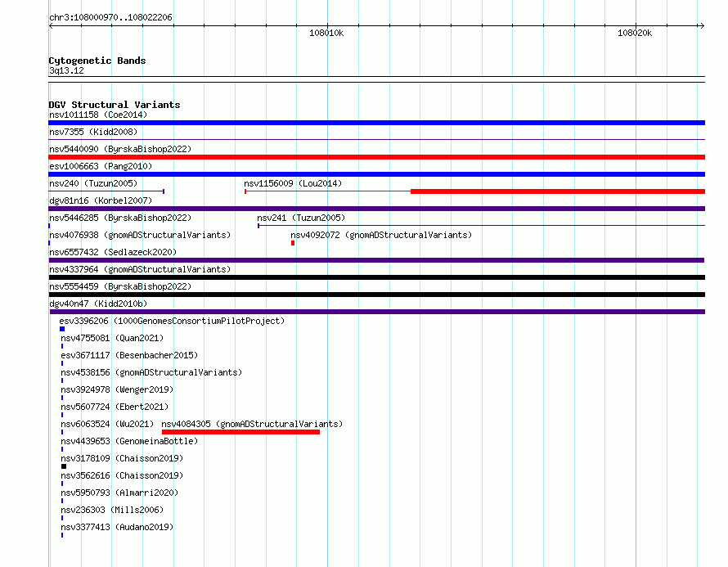Click the 108020k ruler position
This screenshot has width=728, height=567.
(x=635, y=33)
